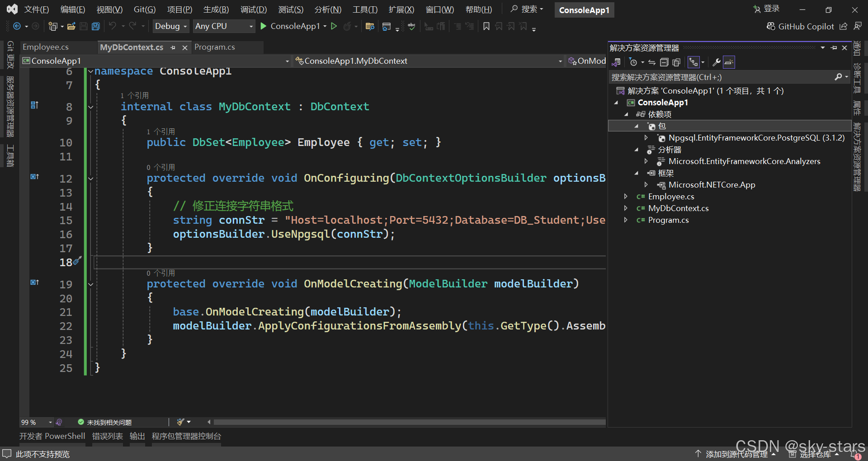The width and height of the screenshot is (868, 461).
Task: Expand Employee.cs node in Solution Explorer
Action: 626,197
